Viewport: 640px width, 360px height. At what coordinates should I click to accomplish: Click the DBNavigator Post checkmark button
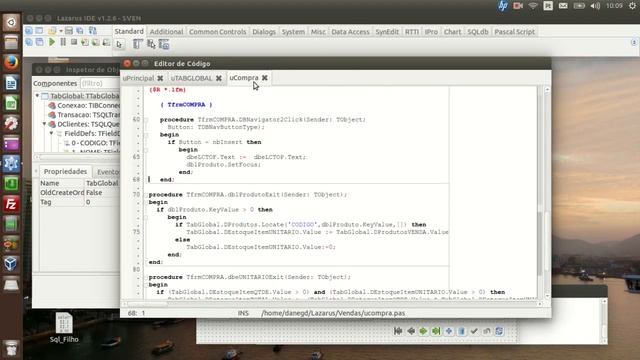coord(474,331)
